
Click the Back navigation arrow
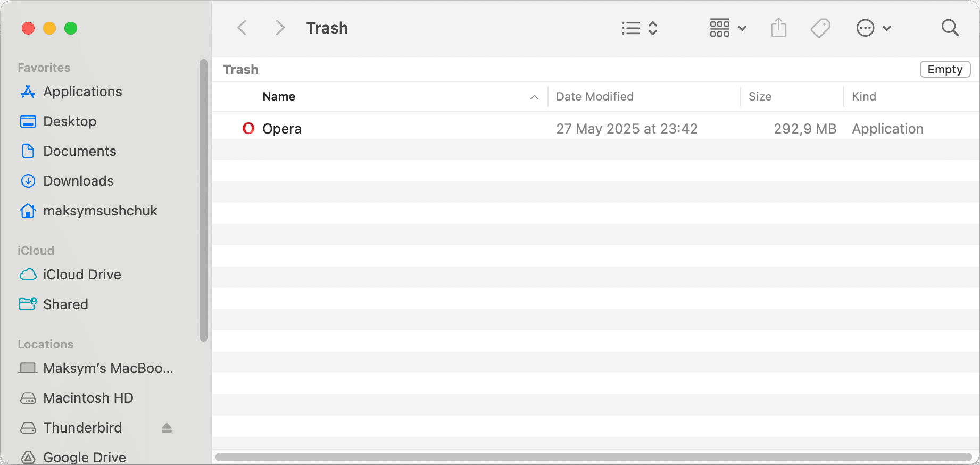click(x=242, y=28)
